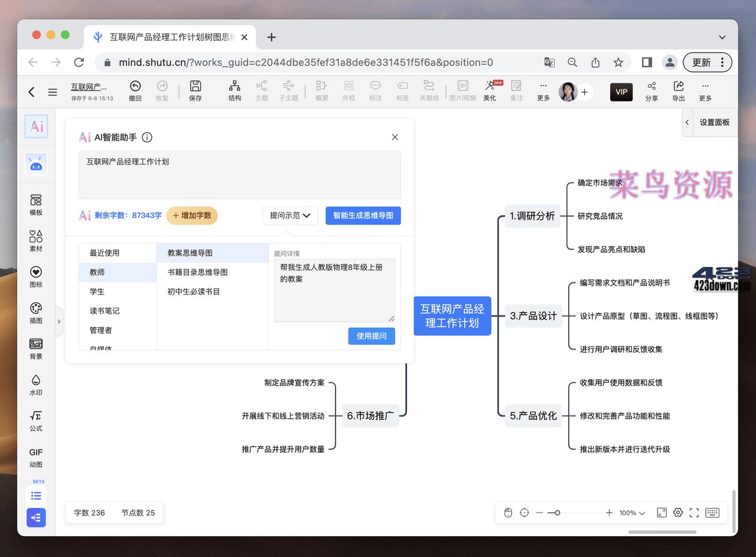
Task: Select the 水印 watermark tool
Action: tap(35, 385)
